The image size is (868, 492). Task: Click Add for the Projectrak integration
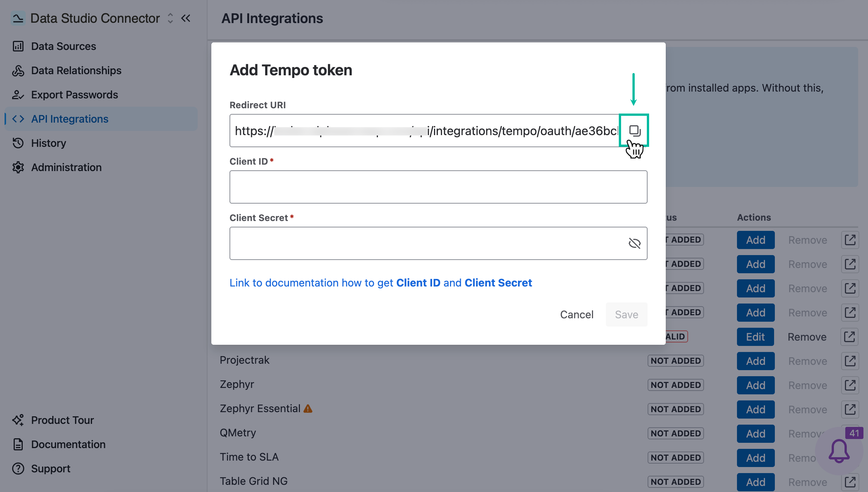pyautogui.click(x=756, y=361)
